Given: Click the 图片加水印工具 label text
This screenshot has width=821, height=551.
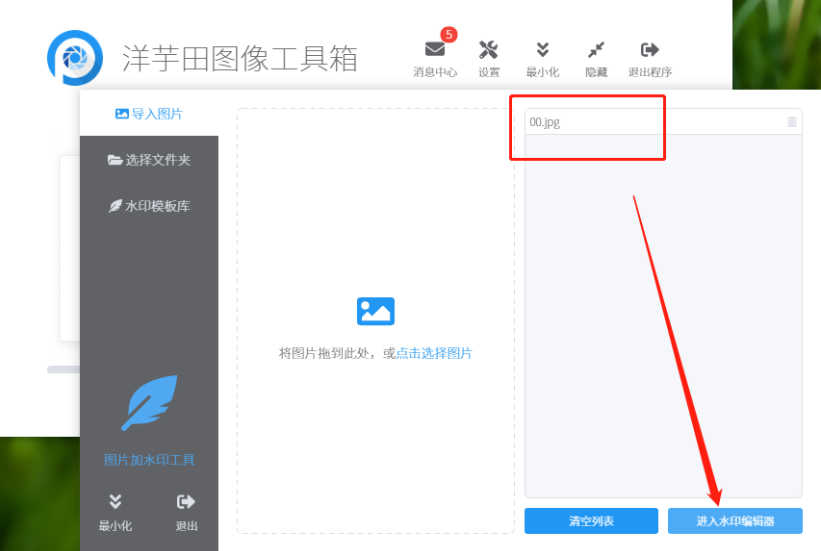Looking at the screenshot, I should coord(149,460).
